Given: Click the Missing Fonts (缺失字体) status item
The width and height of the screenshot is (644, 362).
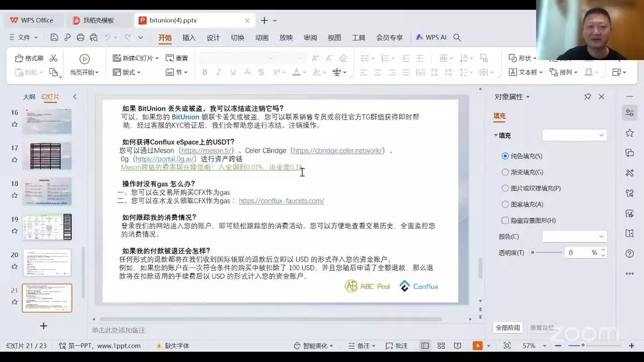Looking at the screenshot, I should [172, 346].
